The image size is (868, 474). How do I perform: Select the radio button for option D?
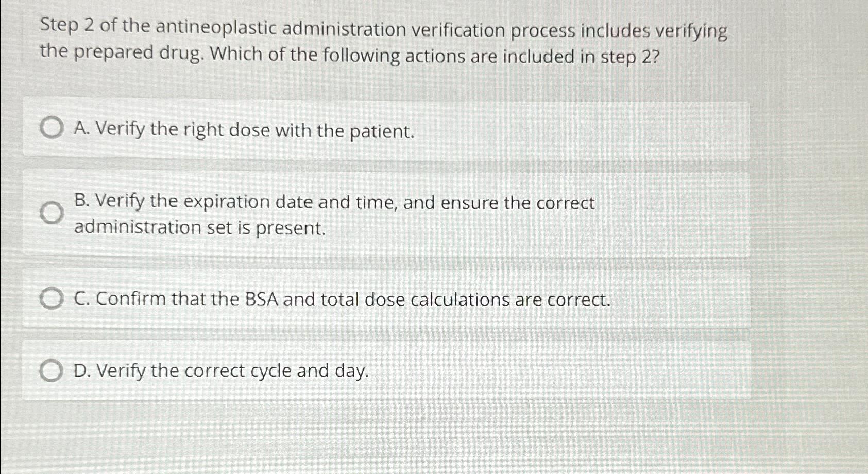point(52,371)
